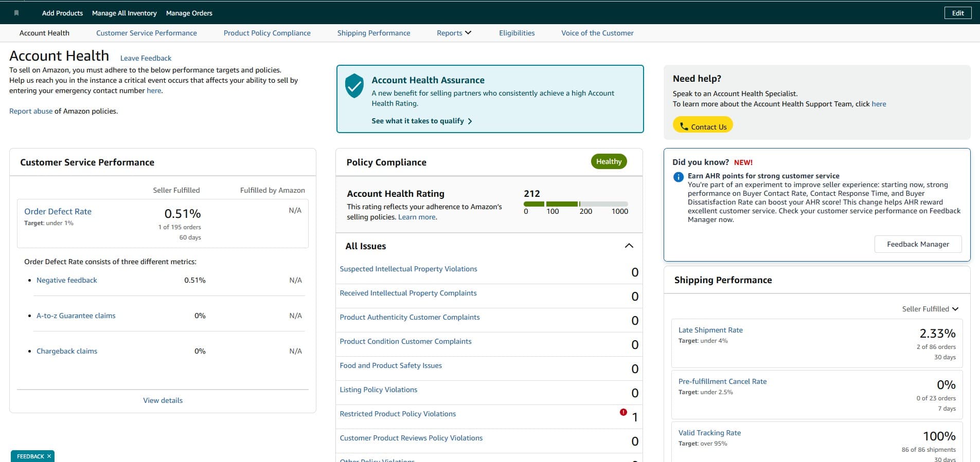Image resolution: width=980 pixels, height=462 pixels.
Task: Open Customer Product Reviews Policy Violations
Action: tap(411, 438)
